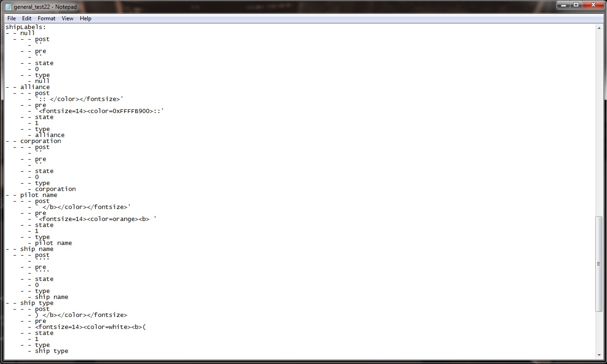Click the Notepad icon in the title bar
This screenshot has width=607, height=364.
pos(8,7)
